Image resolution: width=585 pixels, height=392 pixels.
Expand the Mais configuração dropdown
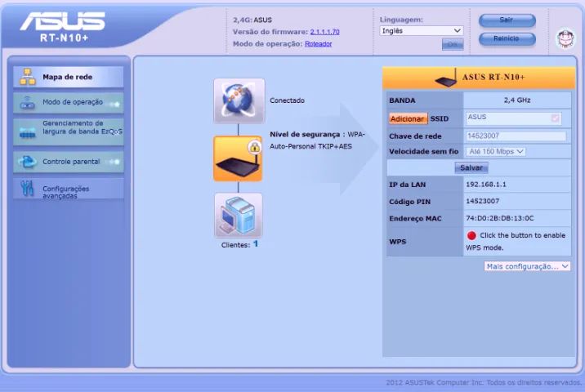click(x=527, y=266)
